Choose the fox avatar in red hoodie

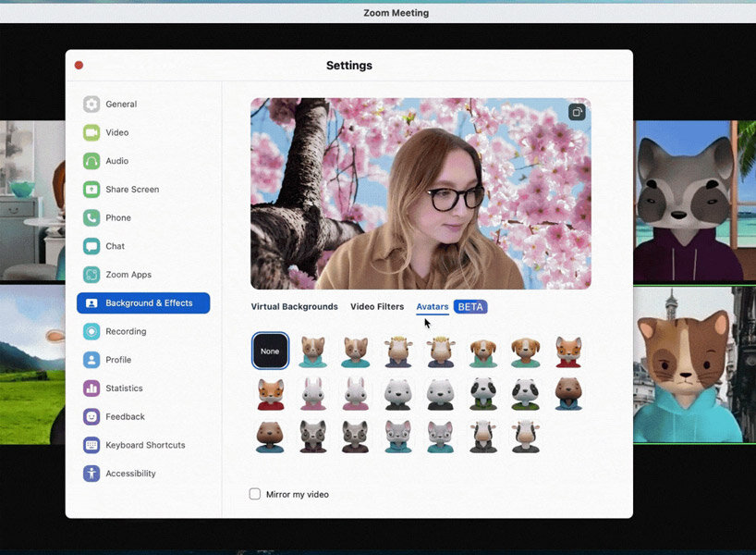[x=568, y=351]
